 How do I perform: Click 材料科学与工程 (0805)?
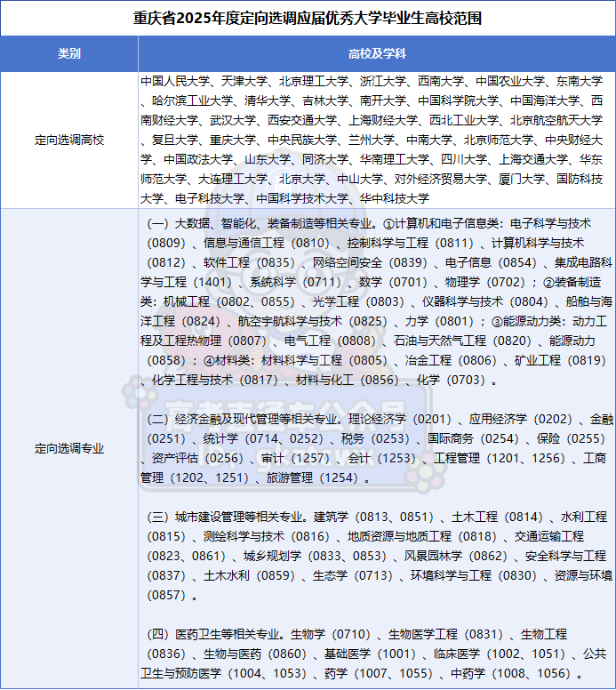(324, 360)
